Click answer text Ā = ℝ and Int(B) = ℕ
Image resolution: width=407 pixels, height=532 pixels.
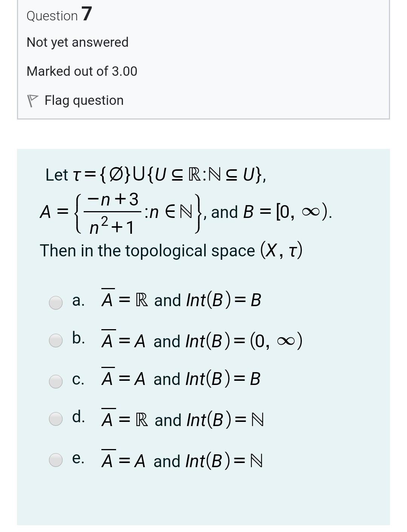(182, 418)
